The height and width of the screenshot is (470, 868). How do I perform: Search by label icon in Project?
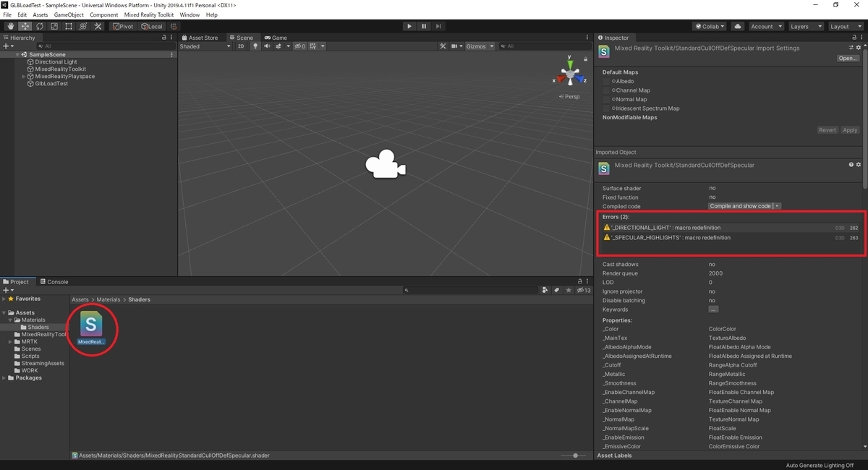point(557,290)
